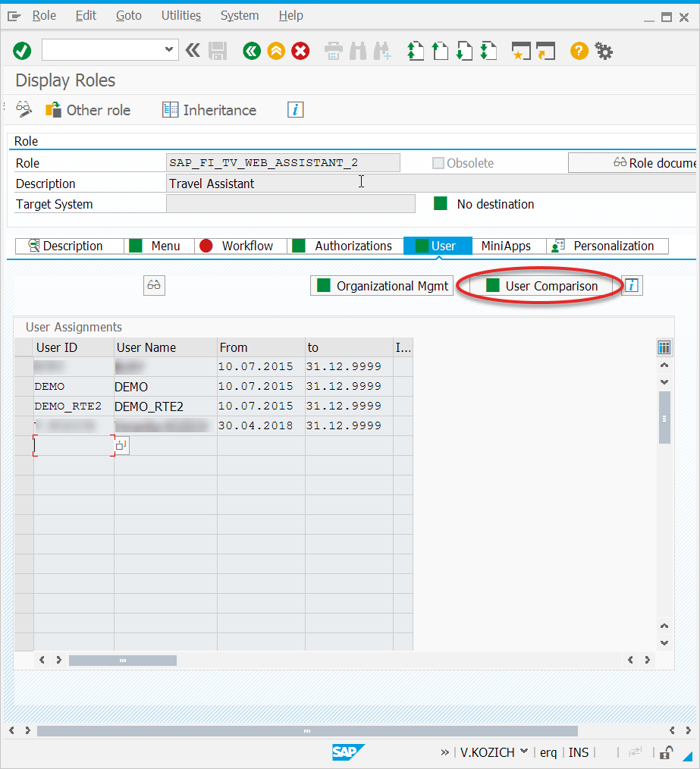Click the green Enter checkmark icon
This screenshot has height=769, width=700.
tap(22, 51)
